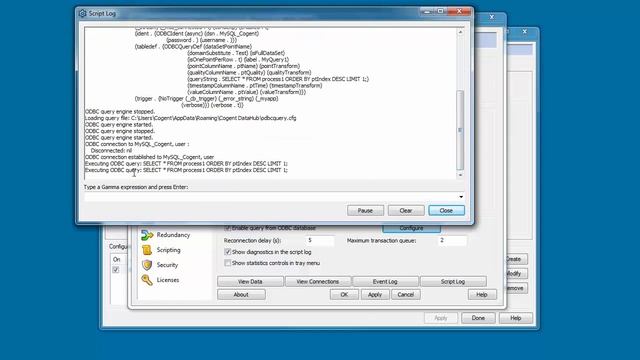Click the Gamma expression input field
The height and width of the screenshot is (360, 640).
tap(271, 197)
